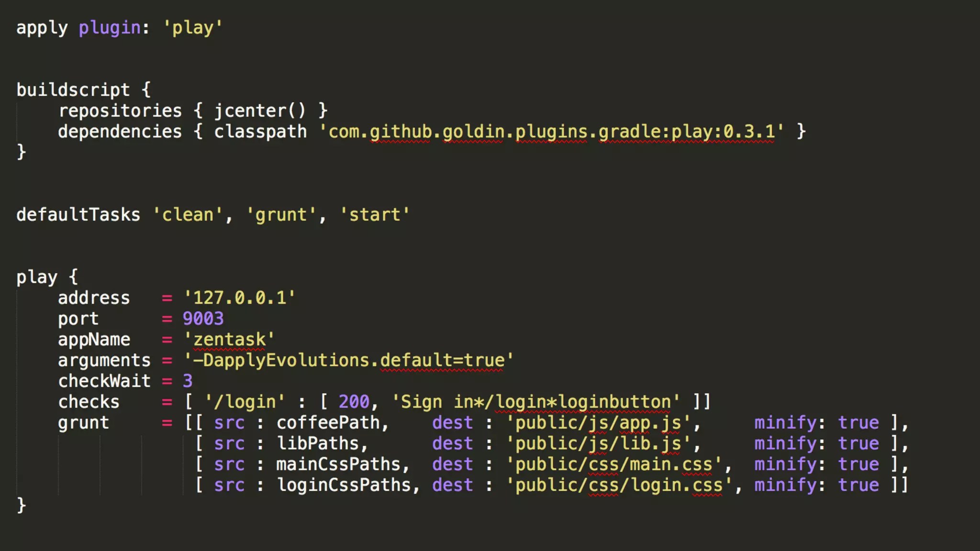Click the status code 200
The image size is (980, 551).
click(x=354, y=402)
